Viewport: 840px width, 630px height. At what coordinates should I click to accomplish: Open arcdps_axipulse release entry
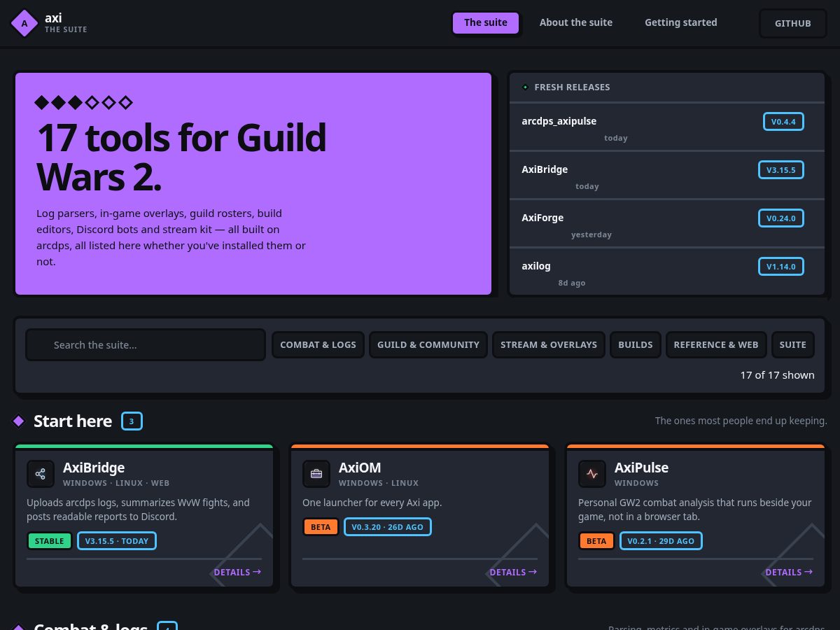[667, 127]
